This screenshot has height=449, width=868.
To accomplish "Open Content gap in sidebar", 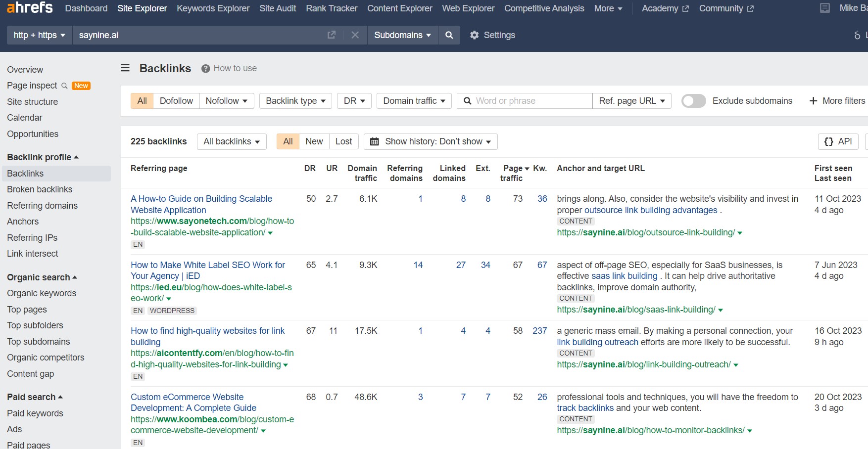I will (x=30, y=374).
